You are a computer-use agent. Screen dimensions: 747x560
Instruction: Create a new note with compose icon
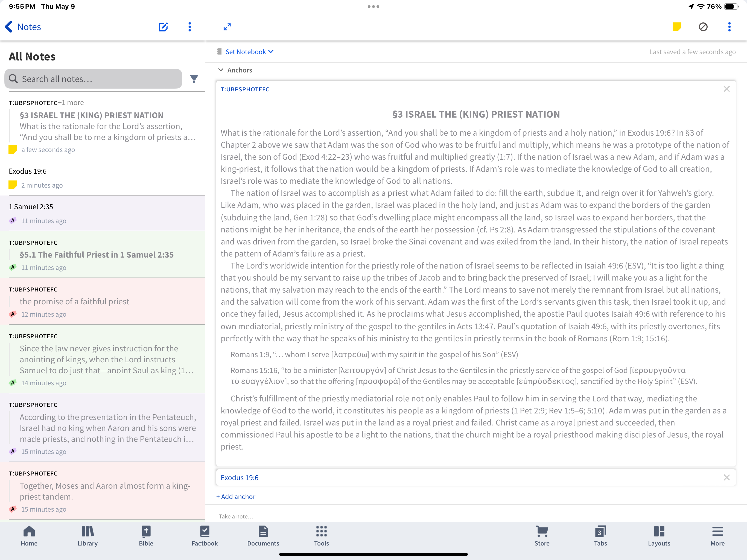coord(164,27)
